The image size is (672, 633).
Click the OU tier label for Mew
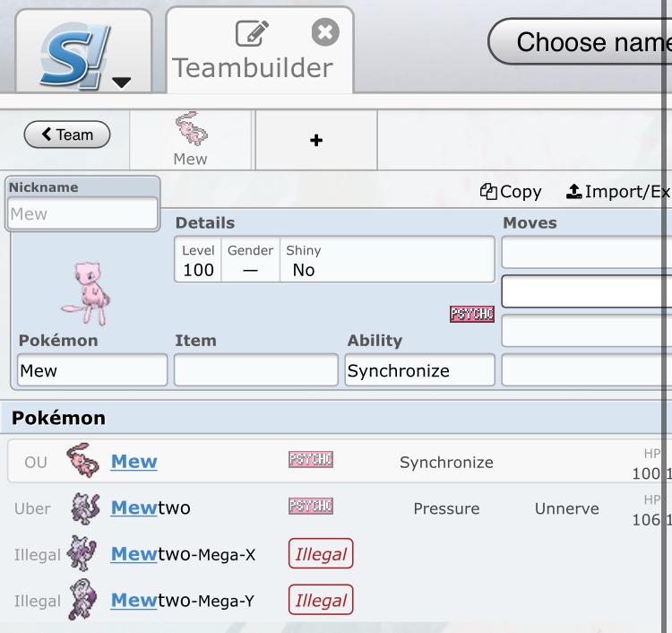coord(36,463)
